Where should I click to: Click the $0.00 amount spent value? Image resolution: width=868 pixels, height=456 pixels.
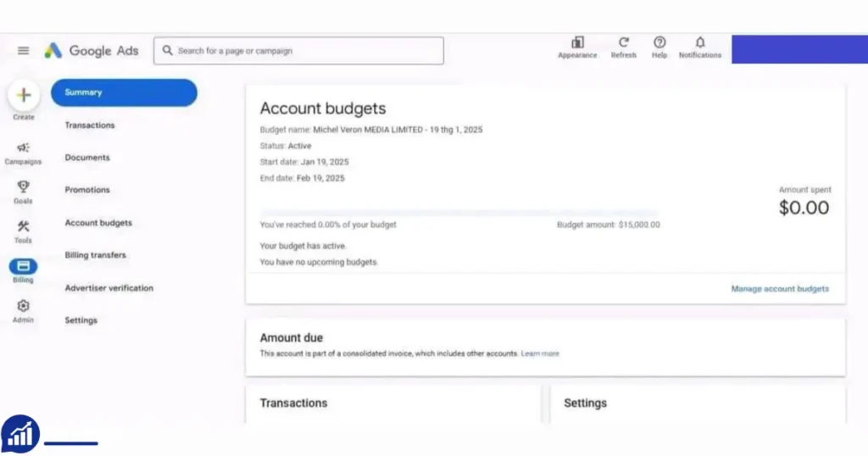804,208
